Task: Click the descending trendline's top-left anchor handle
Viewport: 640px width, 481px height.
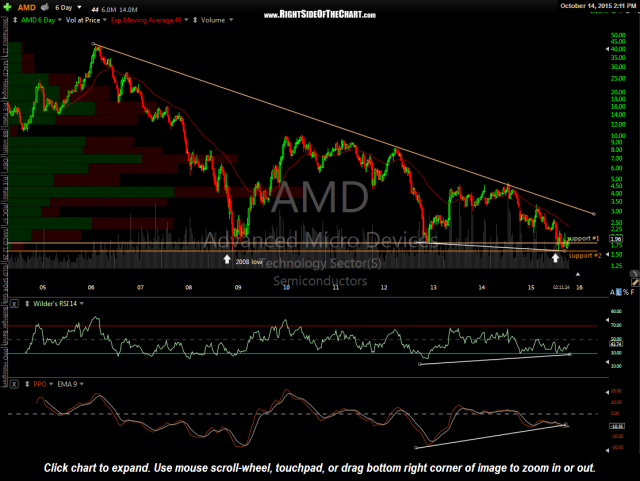Action: pyautogui.click(x=93, y=44)
